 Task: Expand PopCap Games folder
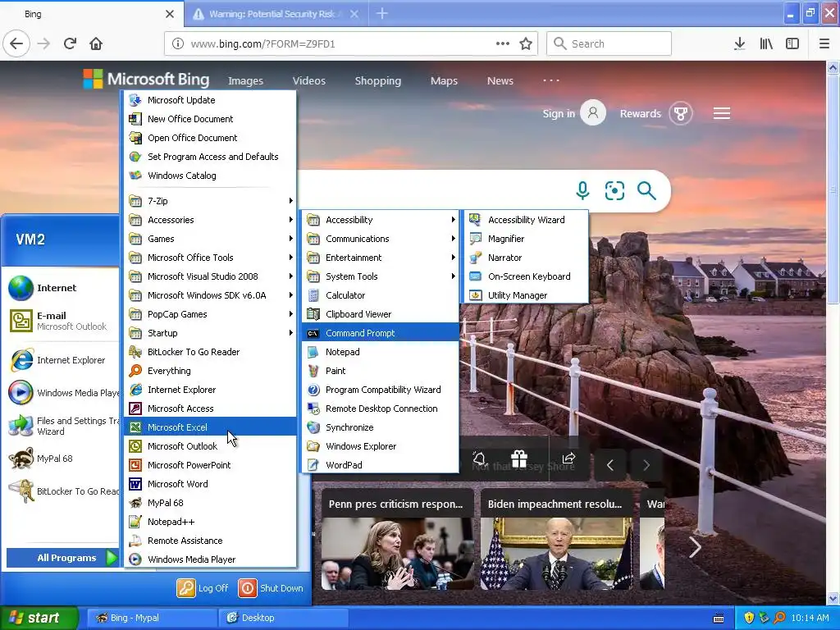pyautogui.click(x=210, y=314)
